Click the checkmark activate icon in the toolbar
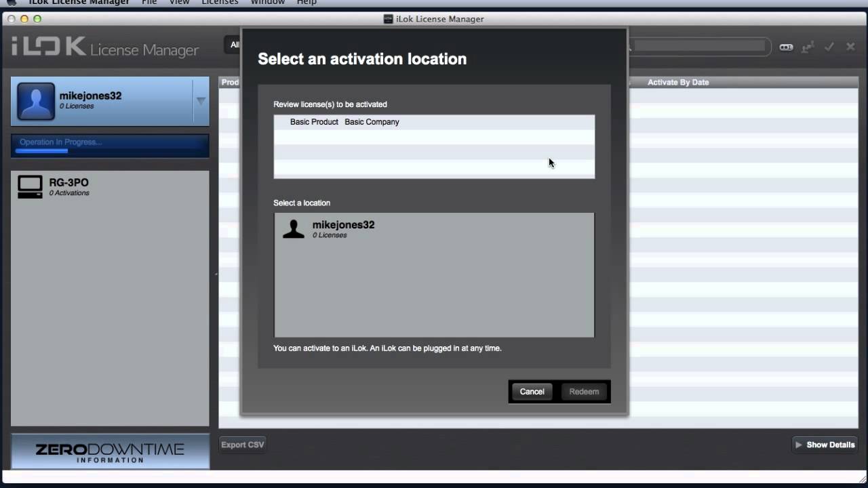The height and width of the screenshot is (488, 868). (x=829, y=47)
